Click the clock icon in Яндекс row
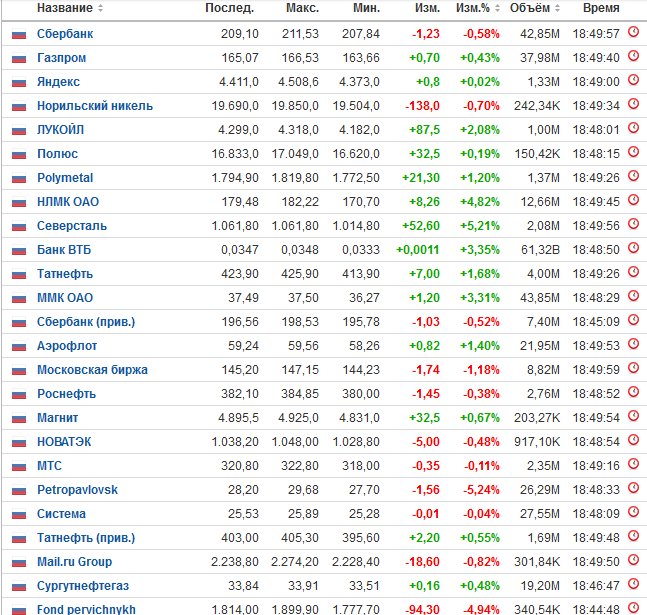Image resolution: width=647 pixels, height=615 pixels. click(633, 80)
